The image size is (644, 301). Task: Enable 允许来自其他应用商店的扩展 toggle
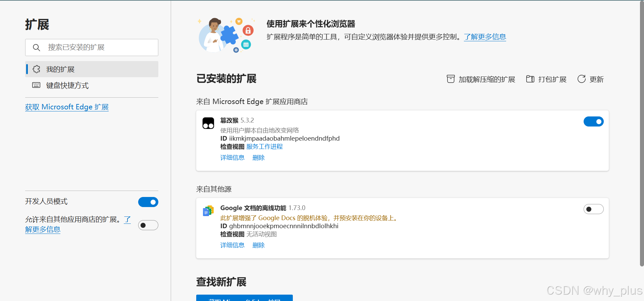[148, 225]
